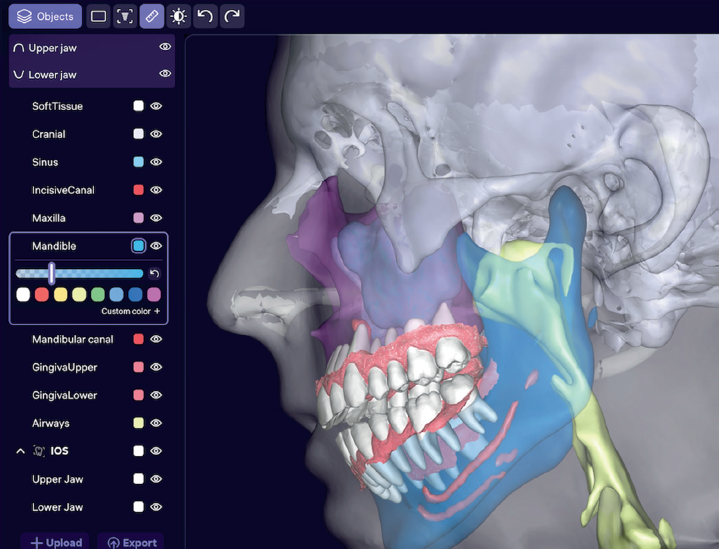Select the Lower jaw group row
Image resolution: width=719 pixels, height=549 pixels.
tap(92, 74)
